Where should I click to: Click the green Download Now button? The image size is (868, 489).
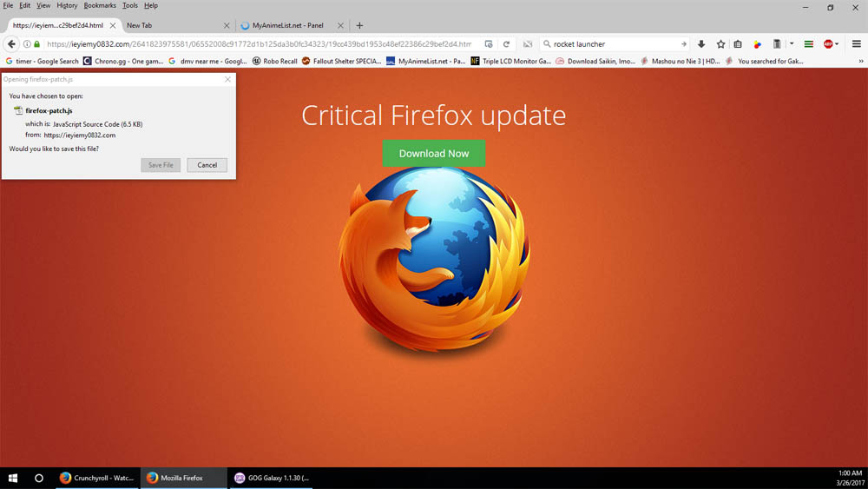click(x=434, y=153)
